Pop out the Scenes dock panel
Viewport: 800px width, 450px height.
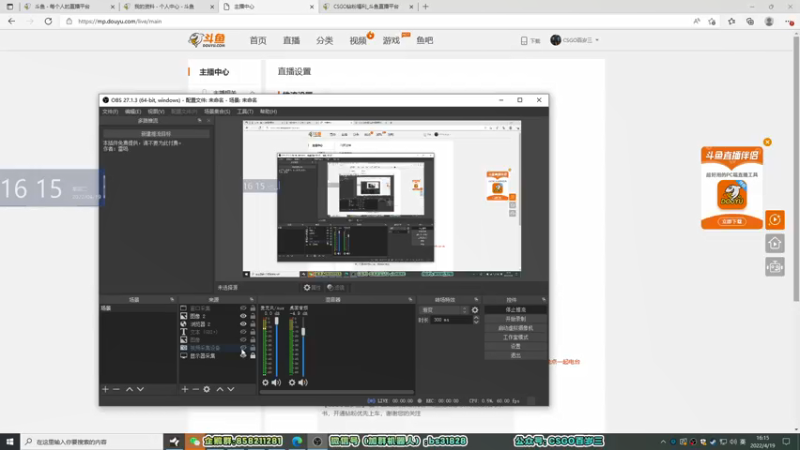click(x=172, y=299)
